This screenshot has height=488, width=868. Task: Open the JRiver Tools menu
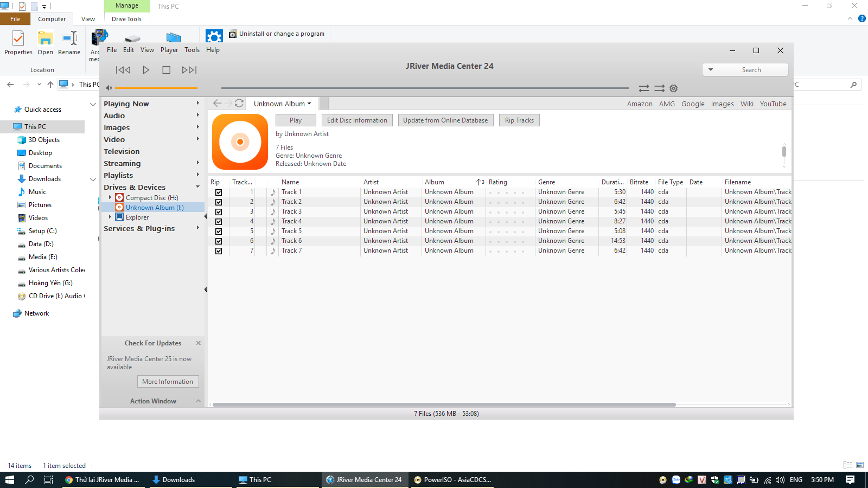192,50
